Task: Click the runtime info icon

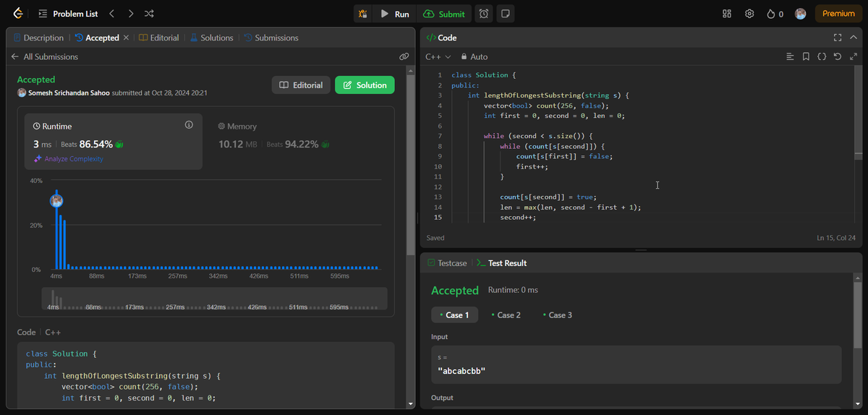Action: click(189, 125)
